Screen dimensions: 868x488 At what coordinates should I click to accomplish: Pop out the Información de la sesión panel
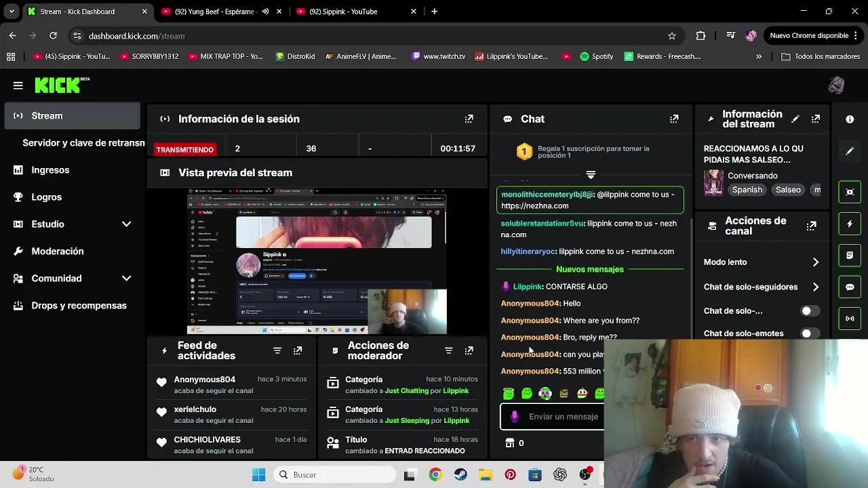(469, 119)
